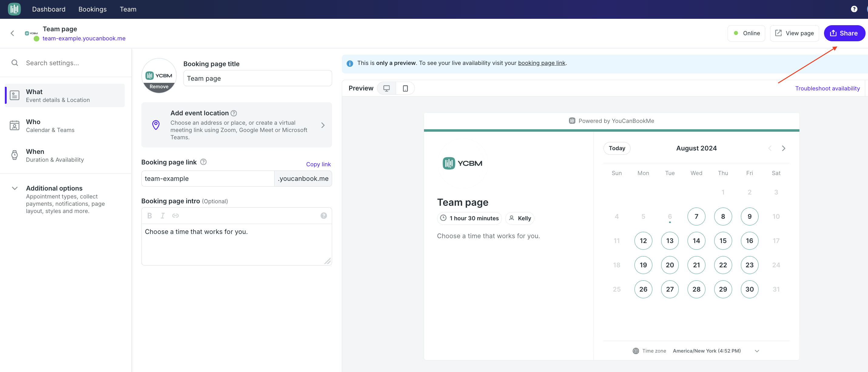The width and height of the screenshot is (868, 372).
Task: Click the search magnifier icon
Action: click(15, 63)
